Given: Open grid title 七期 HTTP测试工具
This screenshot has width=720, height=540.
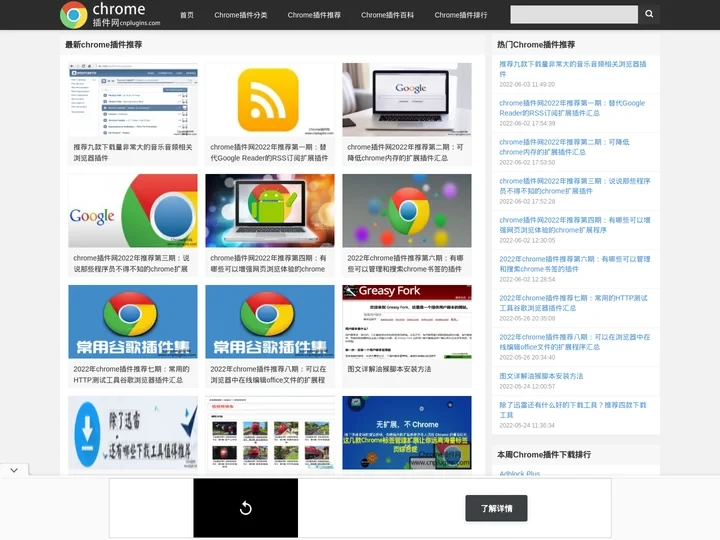Looking at the screenshot, I should pyautogui.click(x=131, y=375).
